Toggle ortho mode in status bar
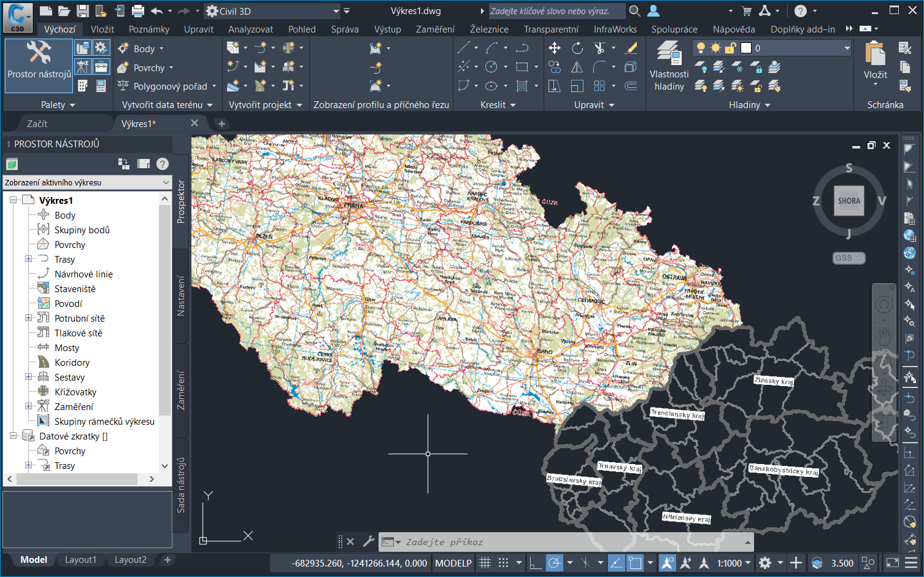The height and width of the screenshot is (577, 924). pos(536,563)
